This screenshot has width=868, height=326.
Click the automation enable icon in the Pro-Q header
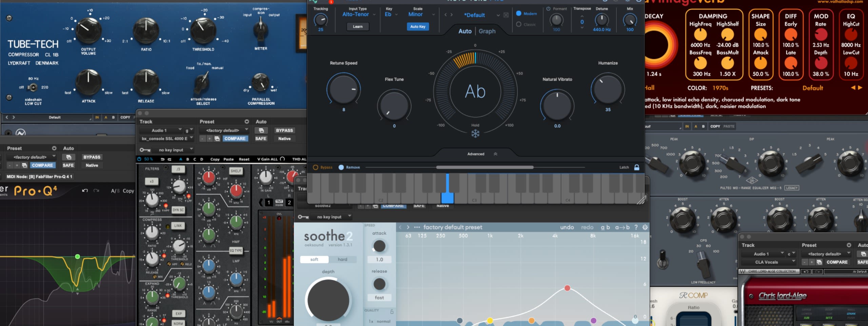(x=68, y=157)
